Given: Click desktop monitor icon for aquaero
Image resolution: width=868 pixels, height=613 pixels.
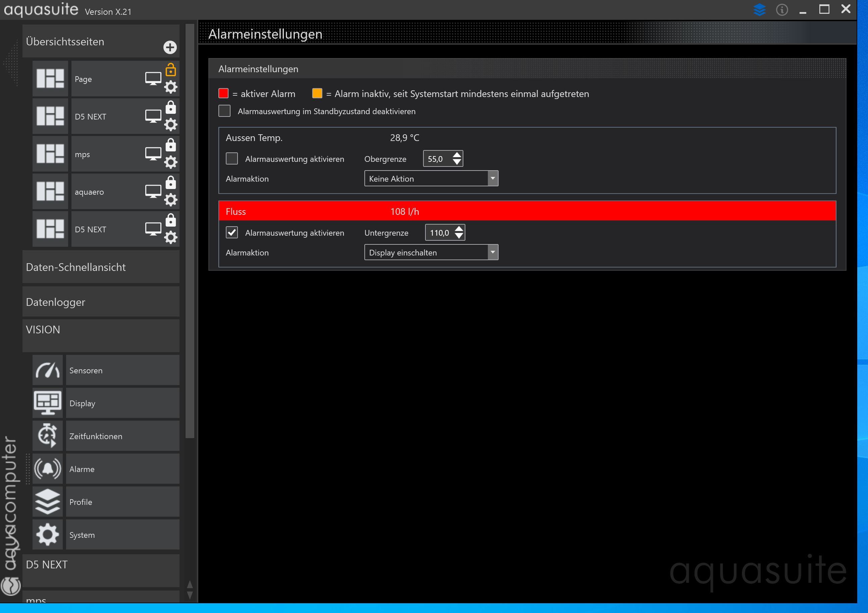Looking at the screenshot, I should point(153,191).
